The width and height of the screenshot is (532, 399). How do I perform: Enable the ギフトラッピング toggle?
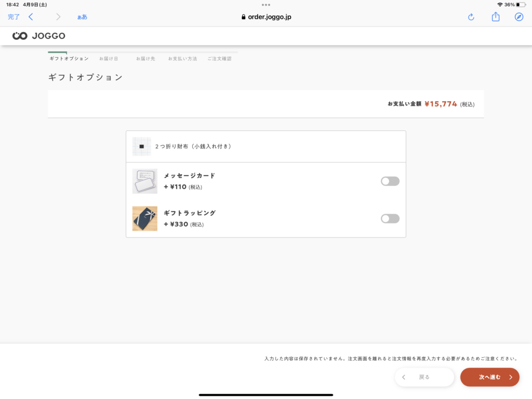[x=390, y=218]
